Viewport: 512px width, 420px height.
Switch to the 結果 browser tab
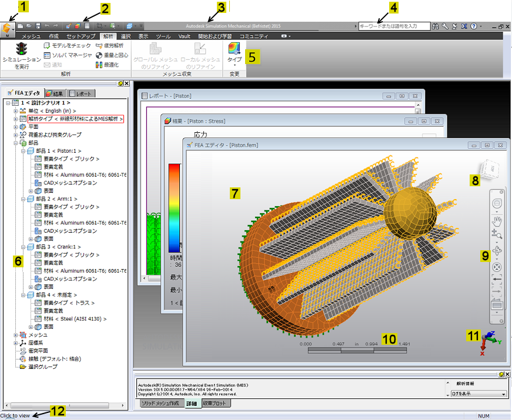(x=55, y=93)
